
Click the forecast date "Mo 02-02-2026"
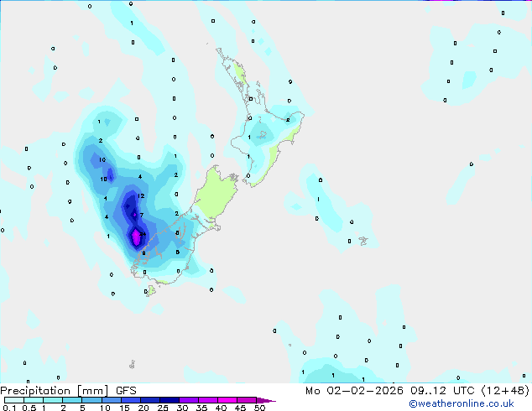tap(354, 391)
